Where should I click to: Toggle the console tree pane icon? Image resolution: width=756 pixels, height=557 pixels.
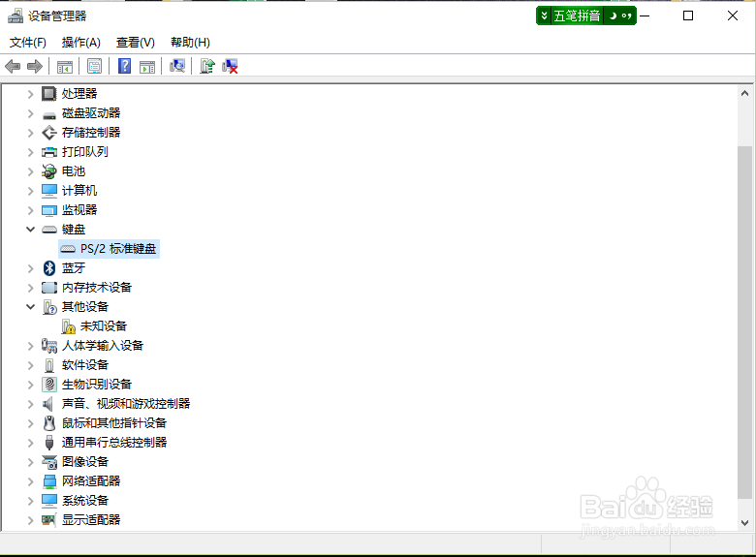65,66
